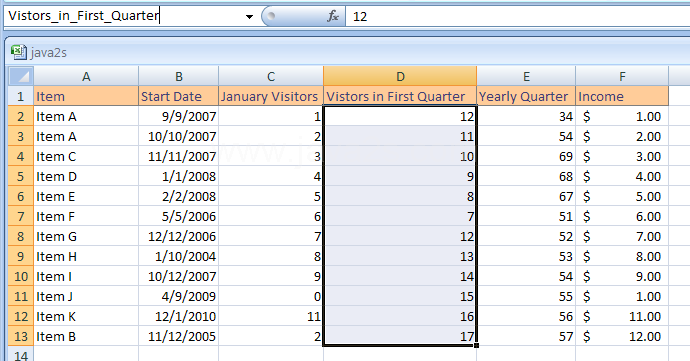This screenshot has width=690, height=361.
Task: Click the Income cell showing 12.00
Action: (x=622, y=336)
